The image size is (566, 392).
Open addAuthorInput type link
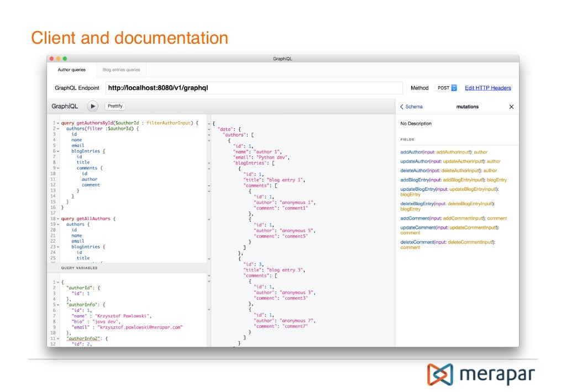(x=453, y=153)
